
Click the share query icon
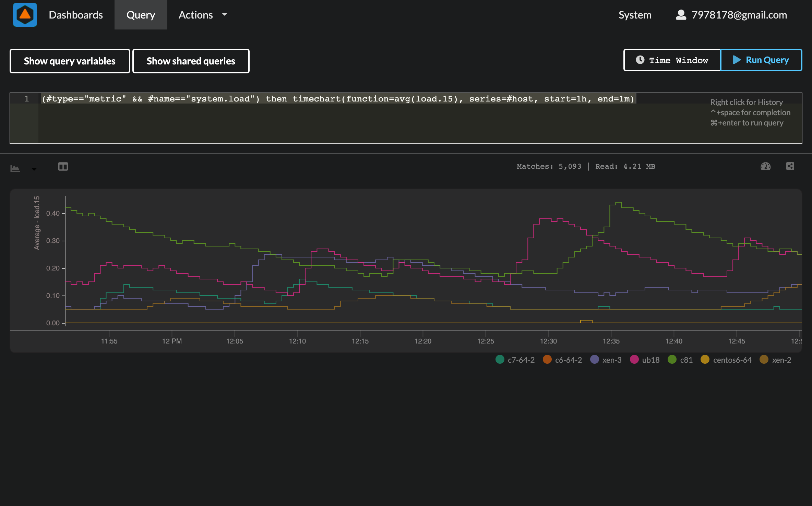pyautogui.click(x=790, y=166)
